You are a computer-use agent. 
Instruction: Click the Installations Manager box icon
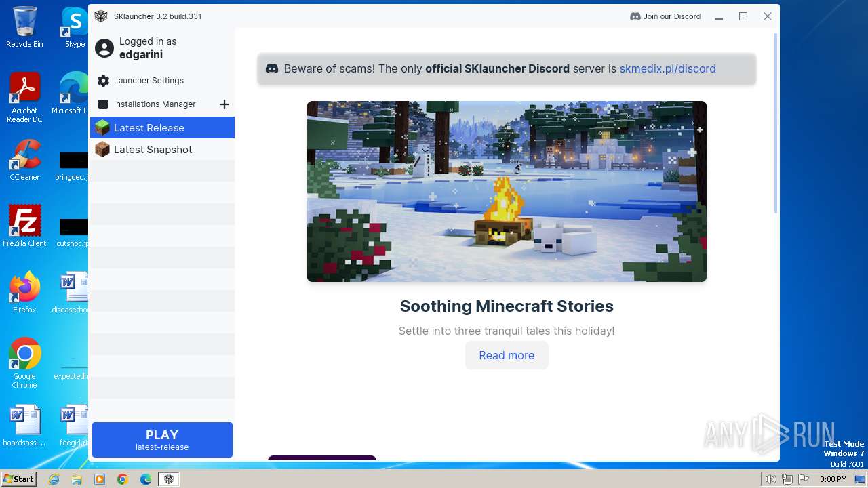[103, 104]
